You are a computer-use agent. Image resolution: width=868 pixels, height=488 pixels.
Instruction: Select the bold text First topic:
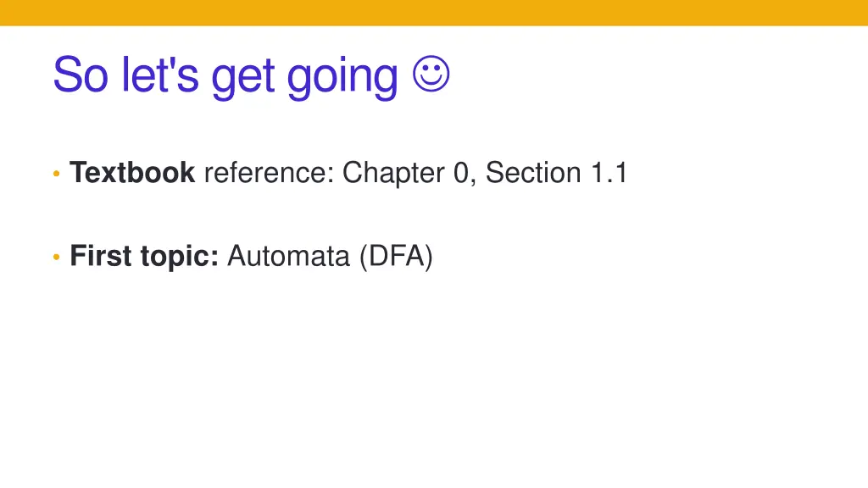(144, 256)
